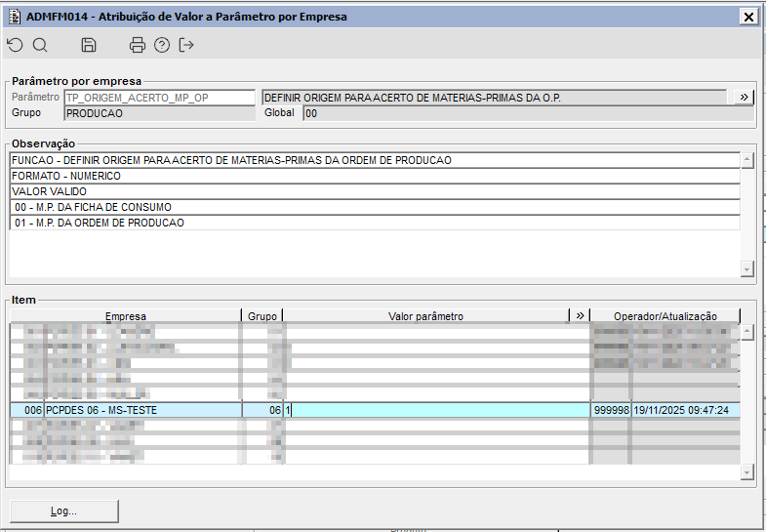Click the » column header in Item grid
Image resolution: width=766 pixels, height=532 pixels.
(x=580, y=315)
